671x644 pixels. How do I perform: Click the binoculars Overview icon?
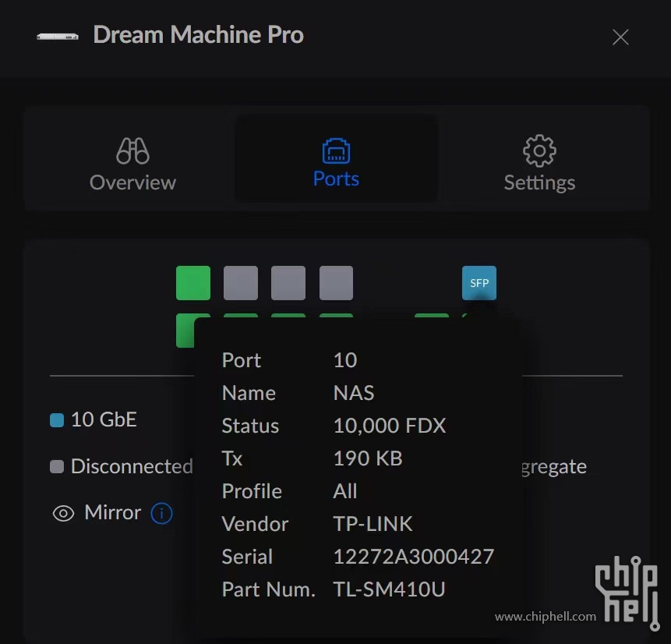(132, 150)
